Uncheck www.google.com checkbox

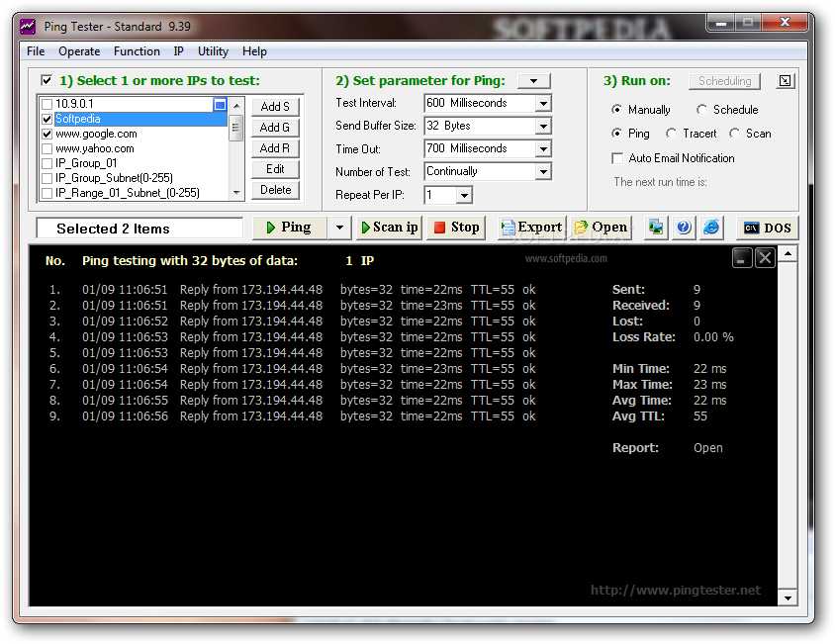pos(46,134)
